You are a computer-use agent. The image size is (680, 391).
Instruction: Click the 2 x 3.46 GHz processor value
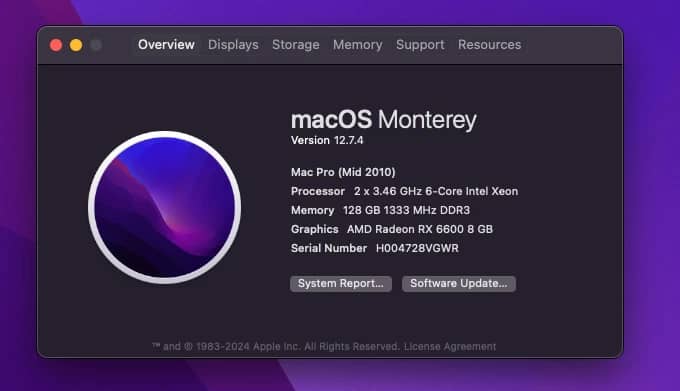(x=436, y=191)
